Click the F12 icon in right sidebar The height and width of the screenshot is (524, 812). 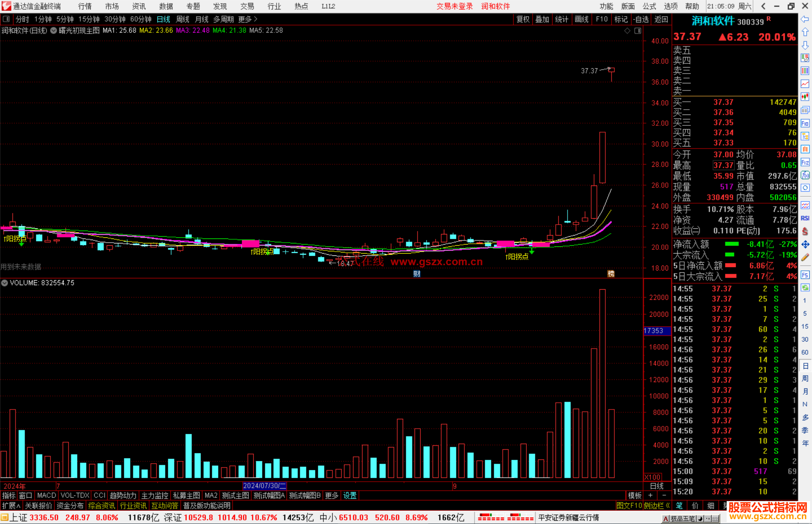click(805, 162)
